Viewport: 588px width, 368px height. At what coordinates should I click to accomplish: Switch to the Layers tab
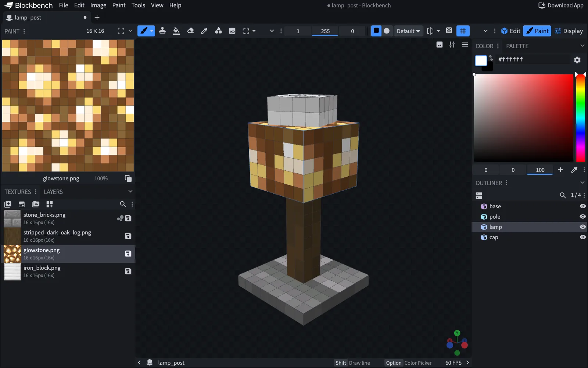[53, 192]
